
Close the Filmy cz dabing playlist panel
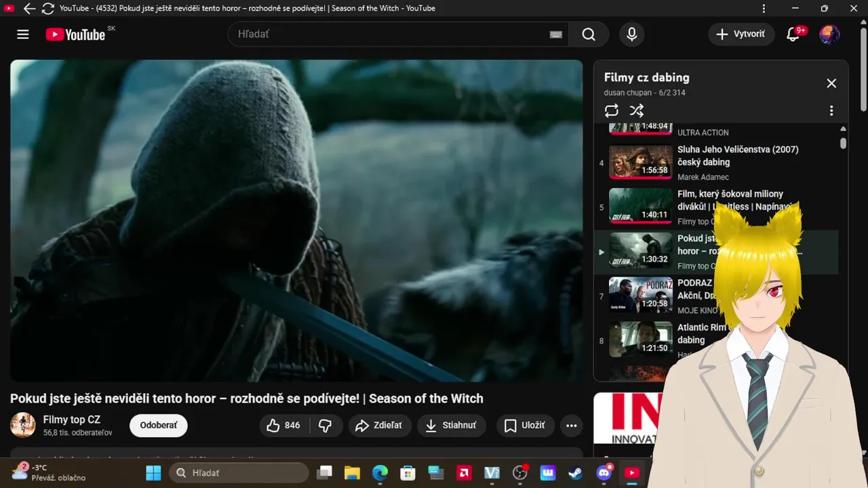(x=831, y=83)
